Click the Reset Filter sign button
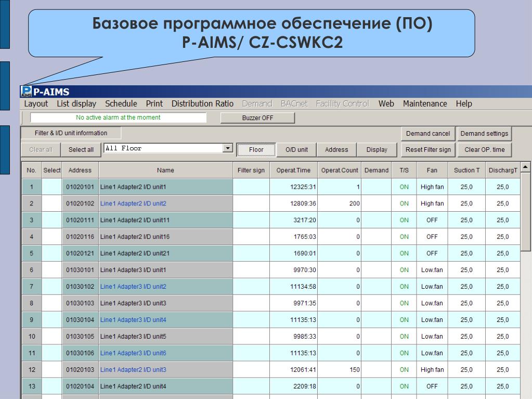Viewport: 532px width, 399px height. click(x=428, y=150)
